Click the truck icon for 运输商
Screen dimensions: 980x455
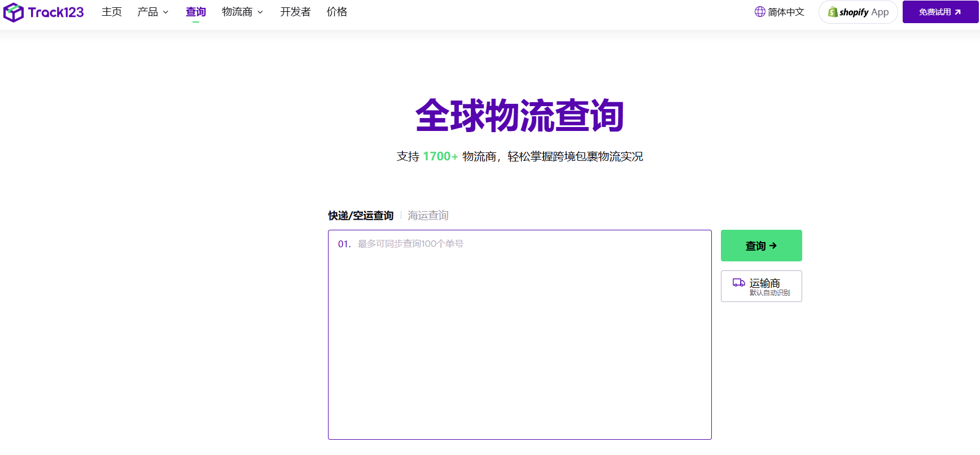[x=738, y=283]
